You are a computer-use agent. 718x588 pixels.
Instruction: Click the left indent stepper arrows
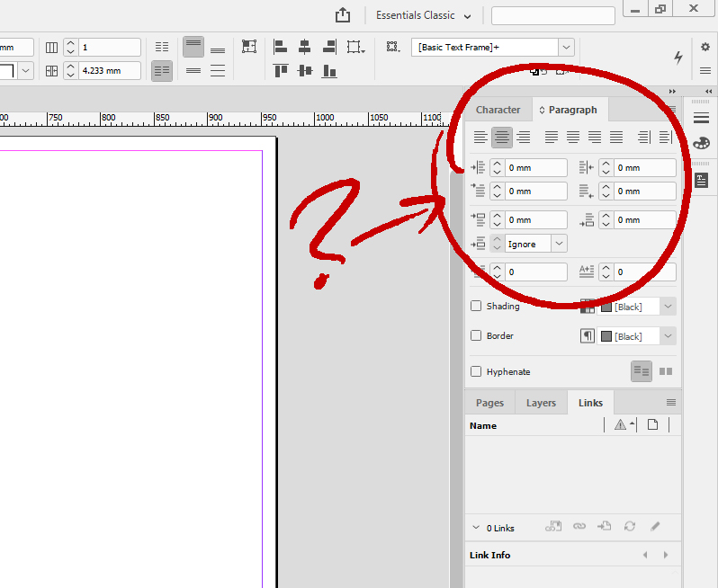coord(498,167)
